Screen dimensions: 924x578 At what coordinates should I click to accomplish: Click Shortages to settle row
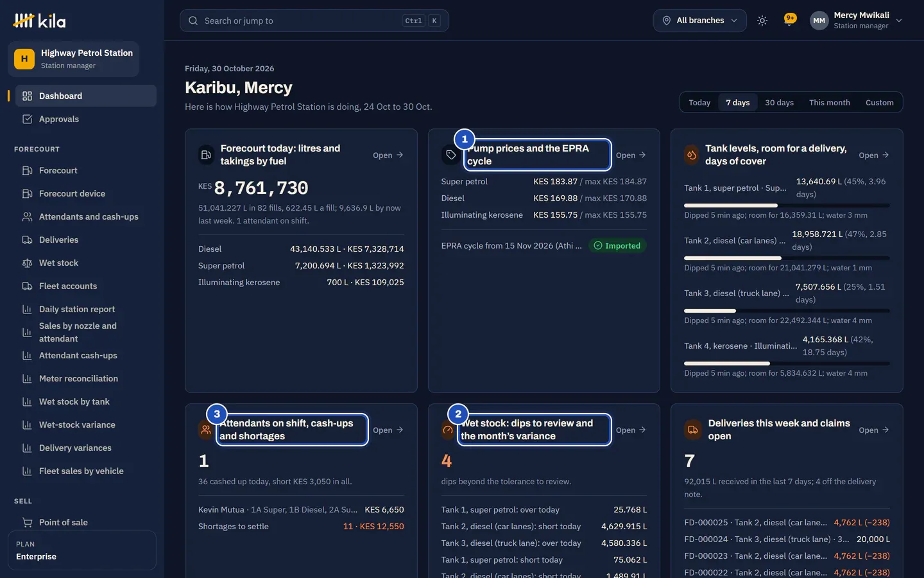point(301,526)
